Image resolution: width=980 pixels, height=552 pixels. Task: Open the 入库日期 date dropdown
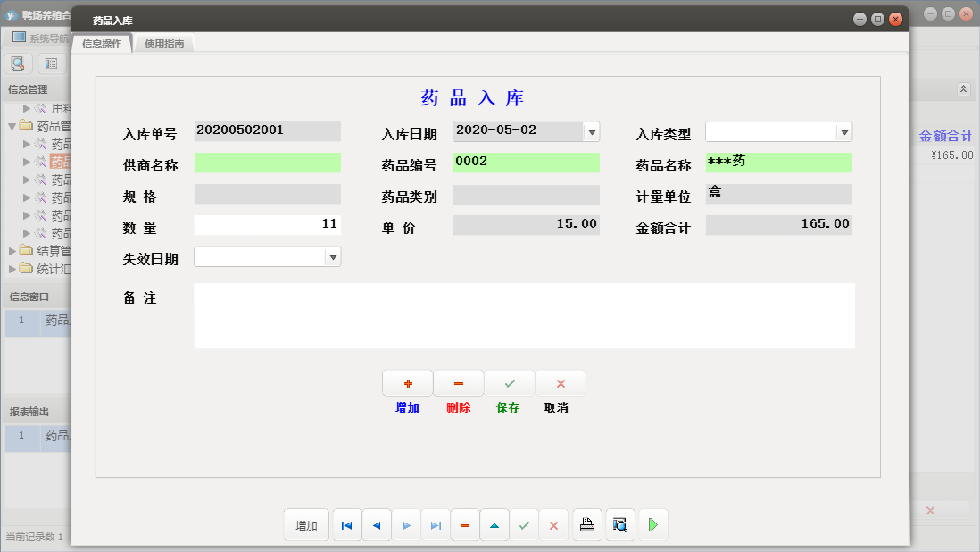point(591,130)
